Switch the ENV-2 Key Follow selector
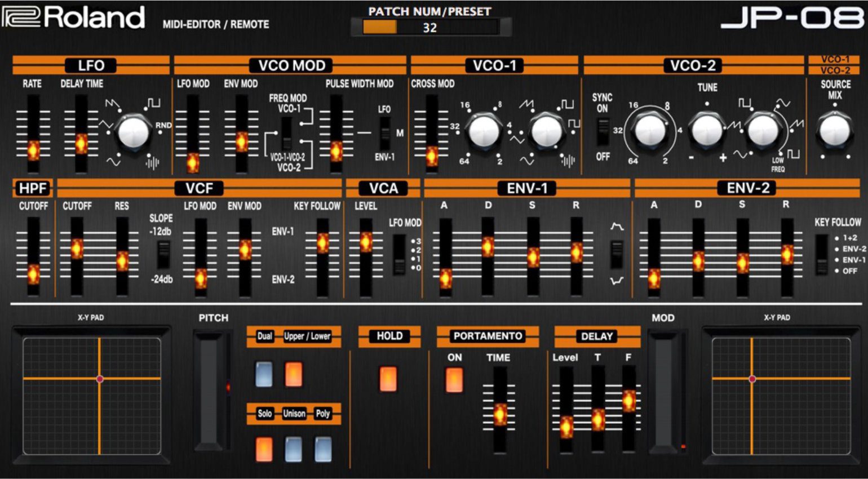This screenshot has width=868, height=479. (822, 254)
